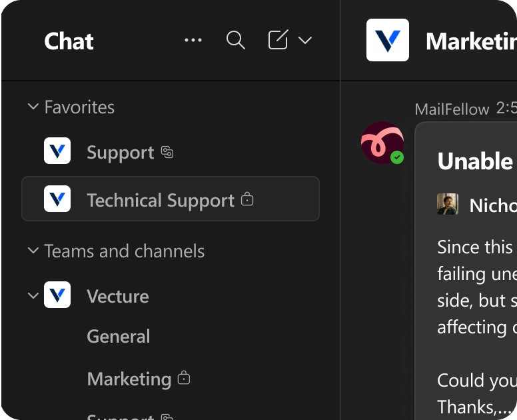Open the Marketing channel under Vecture

pos(129,379)
